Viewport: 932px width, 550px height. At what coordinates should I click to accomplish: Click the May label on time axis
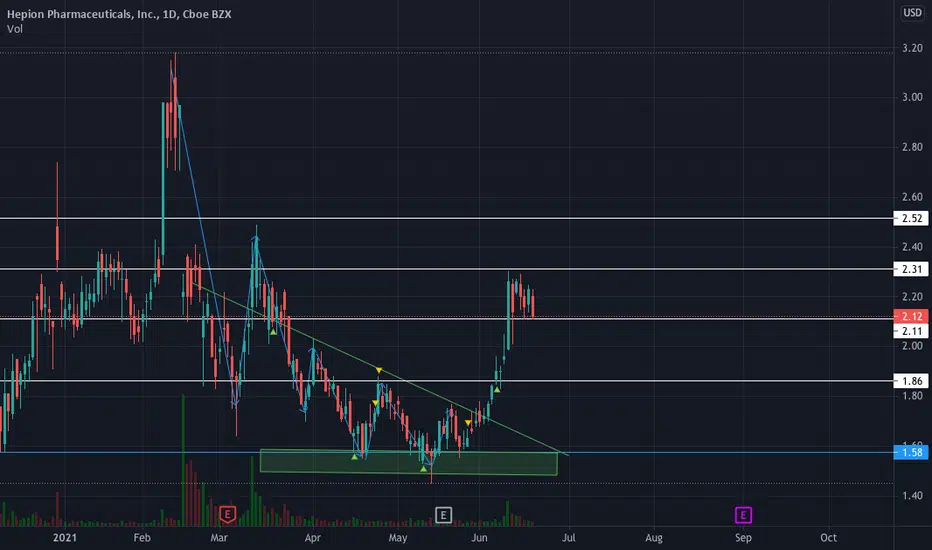click(x=398, y=538)
